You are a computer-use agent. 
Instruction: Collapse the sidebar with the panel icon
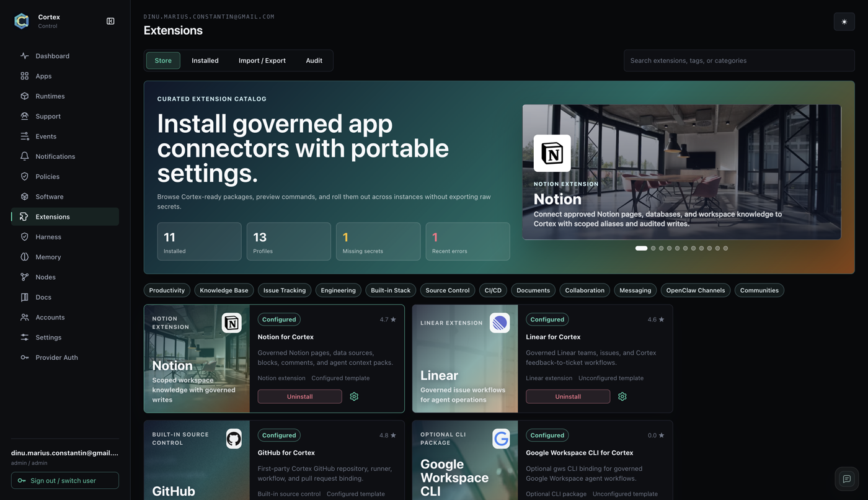(x=110, y=21)
